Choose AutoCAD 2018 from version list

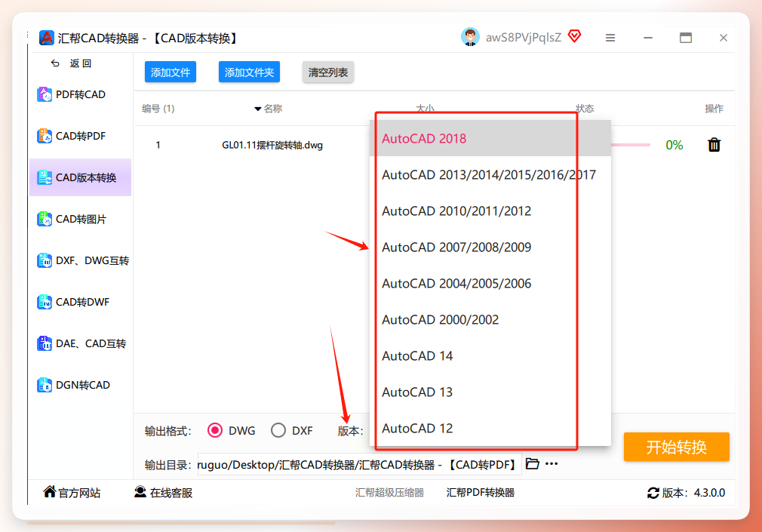click(x=490, y=139)
